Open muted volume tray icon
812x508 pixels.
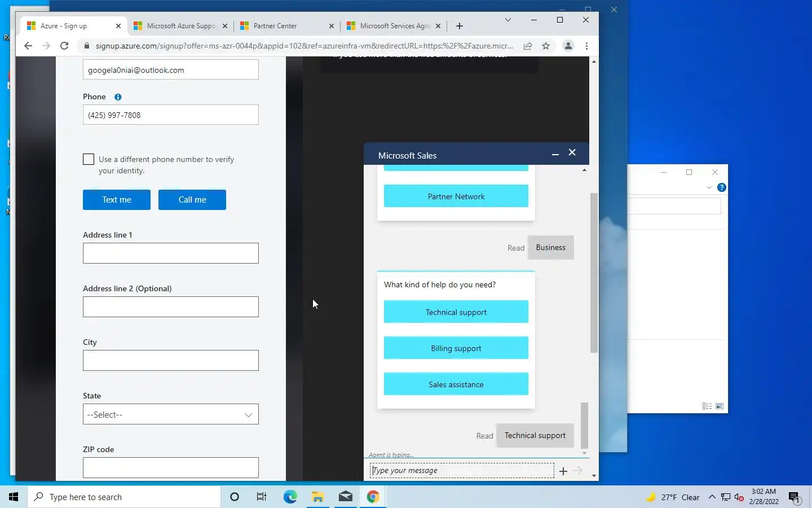coord(739,497)
